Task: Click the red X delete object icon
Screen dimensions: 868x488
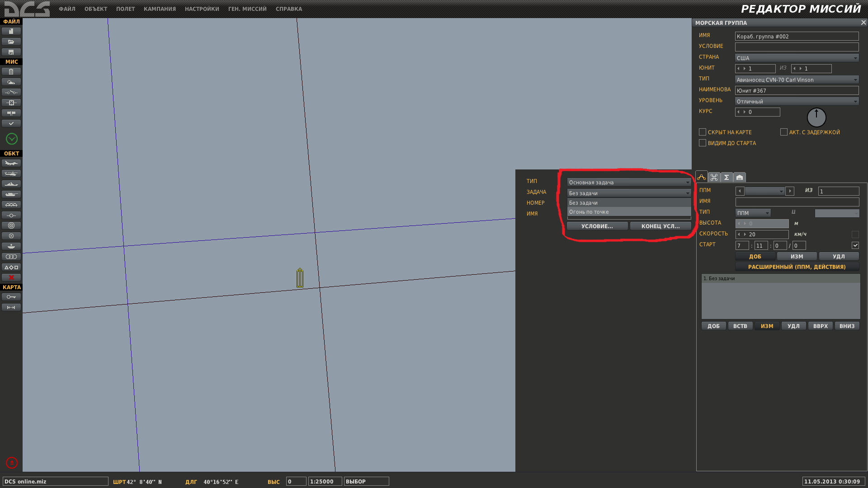Action: click(11, 277)
